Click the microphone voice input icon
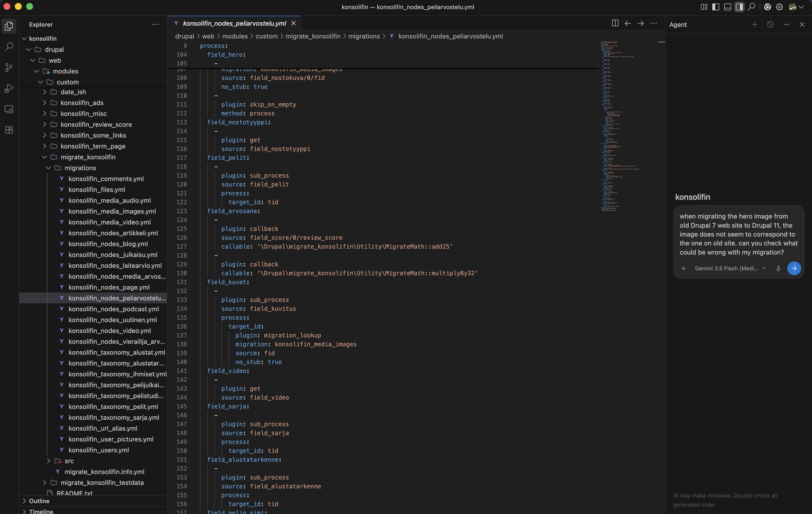The width and height of the screenshot is (812, 514). [x=778, y=268]
